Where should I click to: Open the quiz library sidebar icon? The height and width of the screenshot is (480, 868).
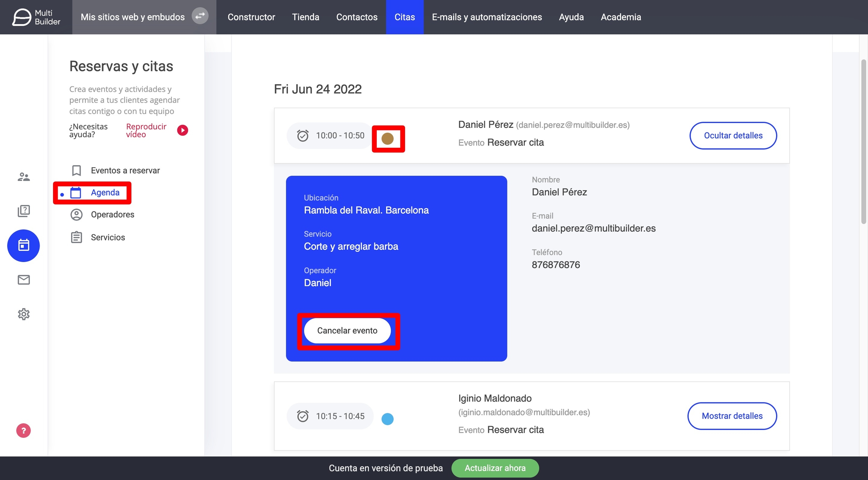[x=23, y=211]
